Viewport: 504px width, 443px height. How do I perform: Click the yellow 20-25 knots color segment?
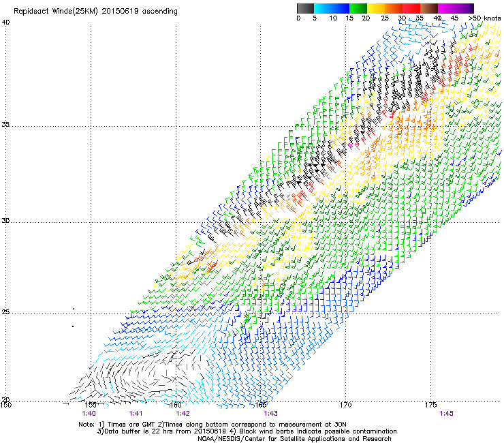(x=376, y=8)
